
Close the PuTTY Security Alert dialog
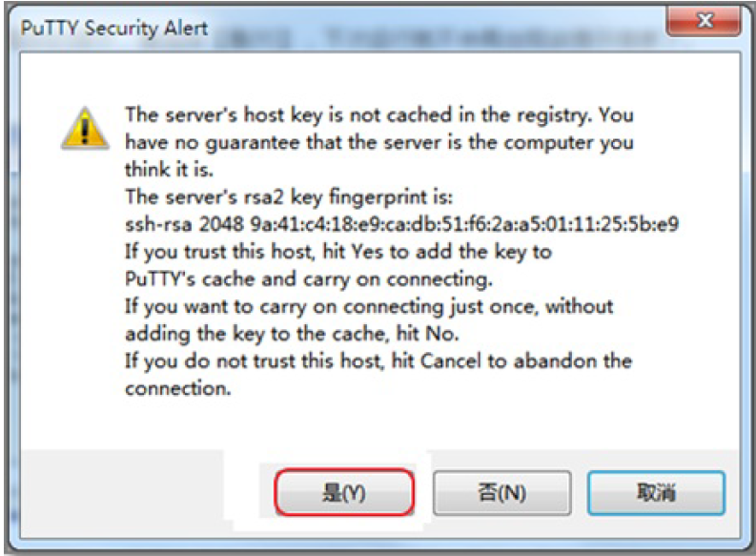pos(704,21)
